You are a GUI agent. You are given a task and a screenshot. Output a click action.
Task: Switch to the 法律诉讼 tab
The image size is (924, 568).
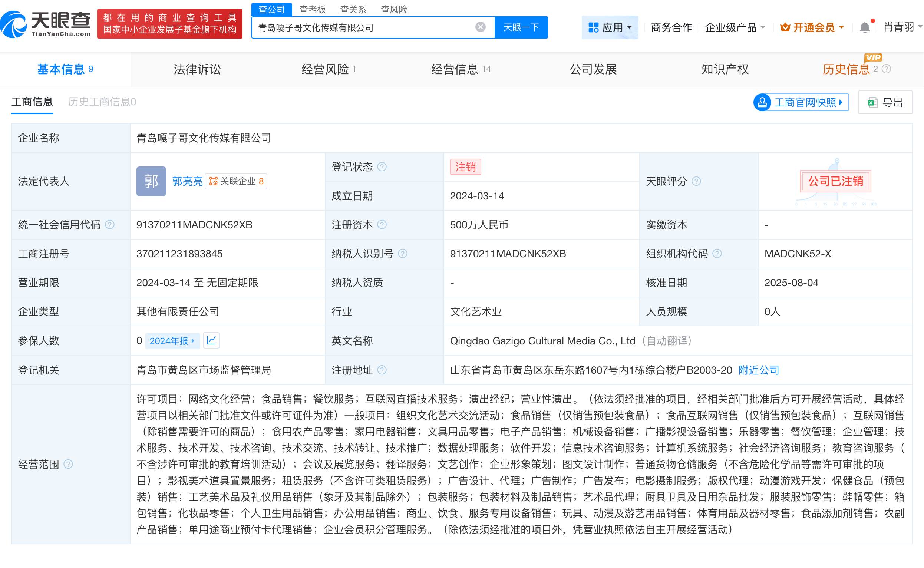coord(197,69)
